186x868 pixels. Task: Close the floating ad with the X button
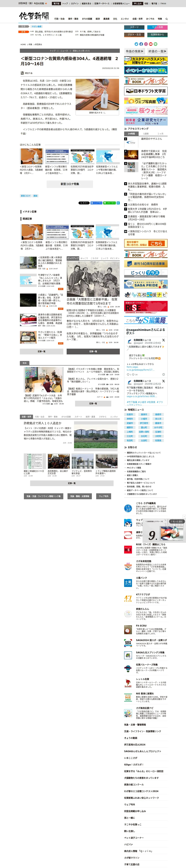click(184, 517)
